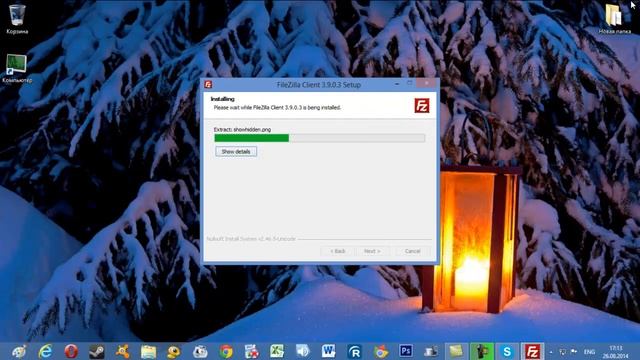Screen dimensions: 640x360
Task: Open network status tray icon
Action: (x=562, y=352)
